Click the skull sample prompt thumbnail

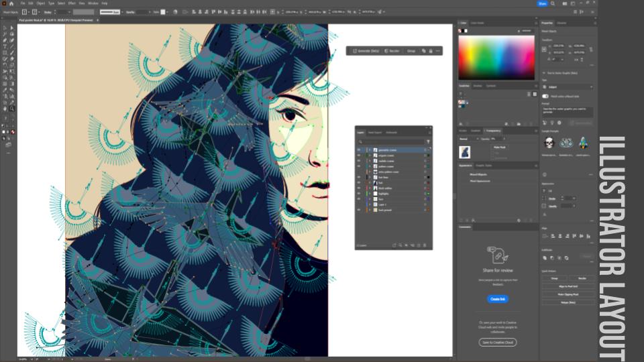[x=549, y=142]
